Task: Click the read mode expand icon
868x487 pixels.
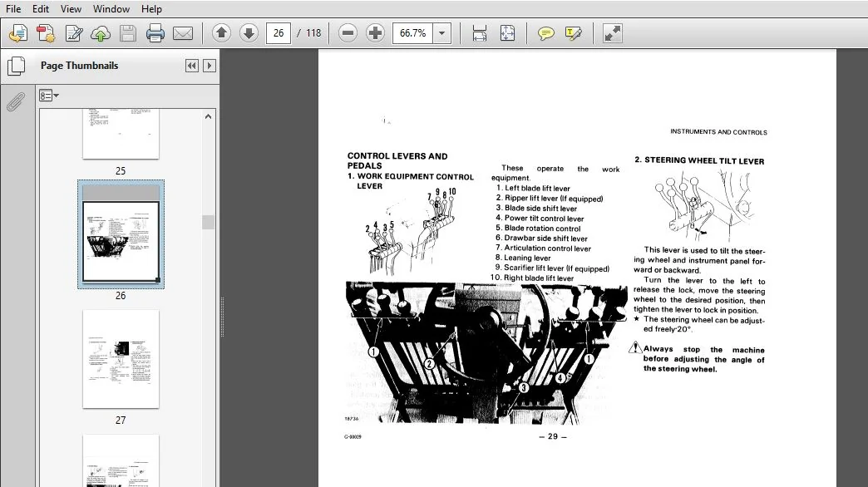Action: (612, 33)
